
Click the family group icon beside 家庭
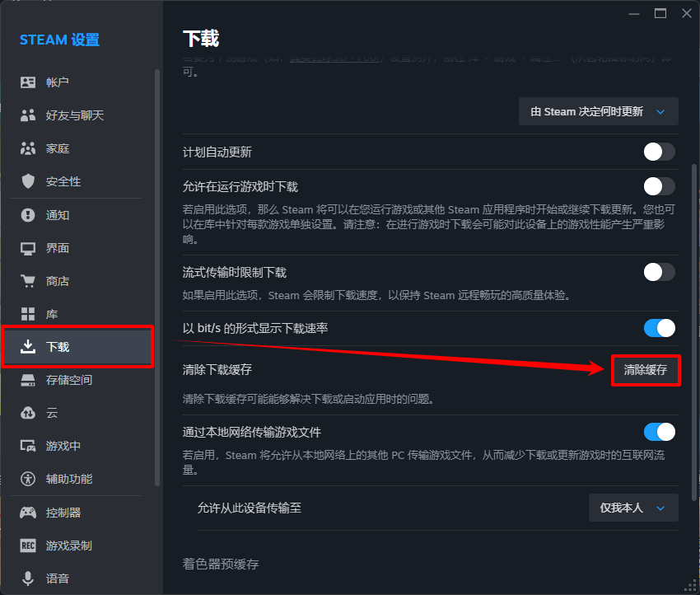pyautogui.click(x=28, y=148)
